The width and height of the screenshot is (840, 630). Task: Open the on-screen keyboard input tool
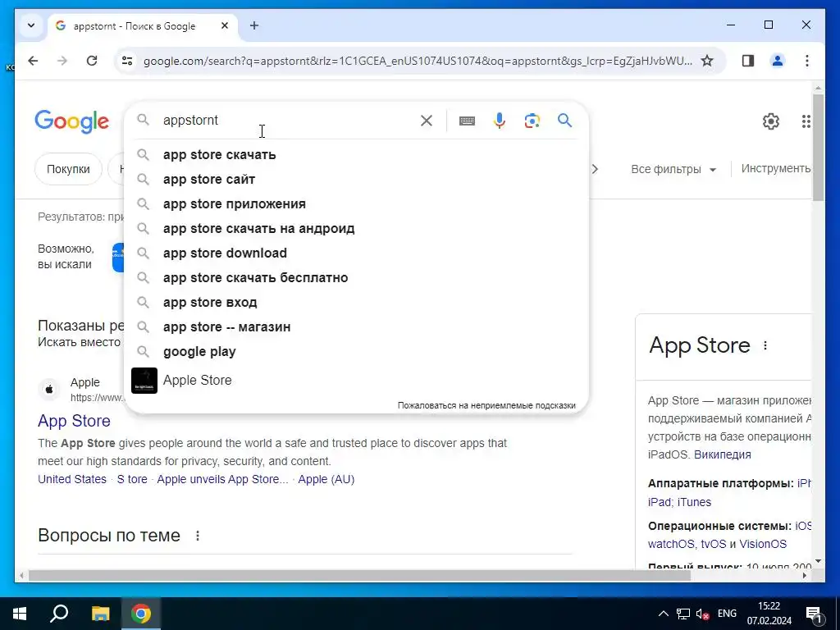467,121
